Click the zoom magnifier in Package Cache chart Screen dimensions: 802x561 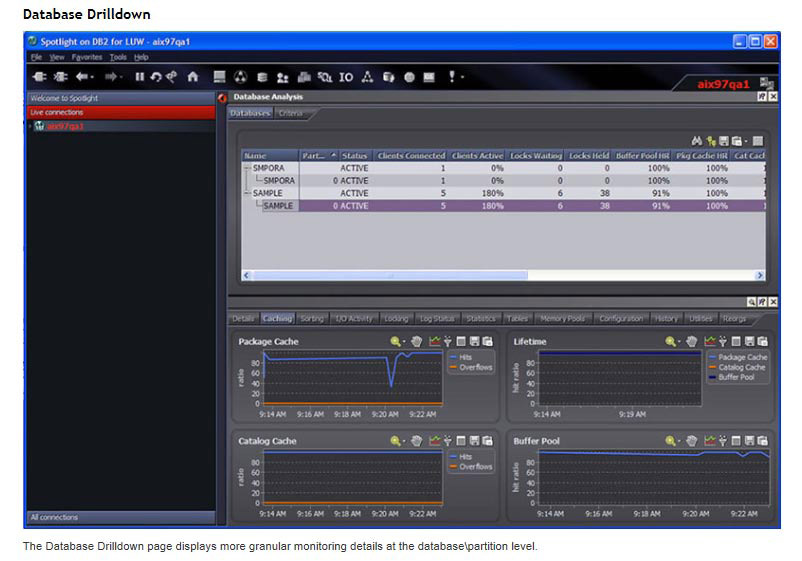pyautogui.click(x=395, y=341)
